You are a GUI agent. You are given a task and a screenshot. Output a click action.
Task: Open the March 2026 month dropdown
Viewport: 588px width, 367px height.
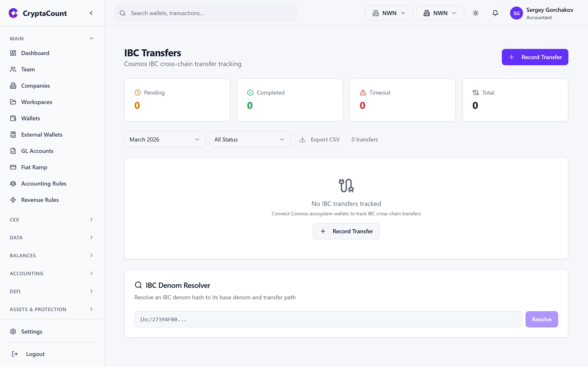pyautogui.click(x=165, y=140)
